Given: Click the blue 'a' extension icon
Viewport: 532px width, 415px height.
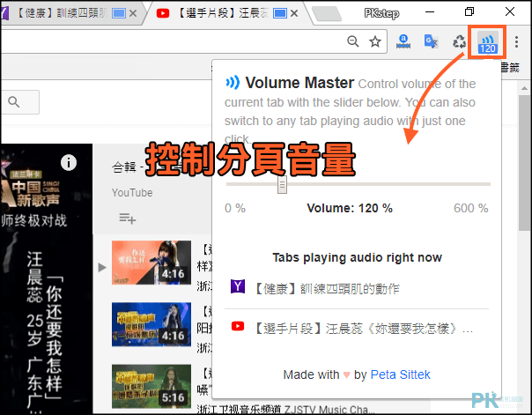Looking at the screenshot, I should coord(403,41).
